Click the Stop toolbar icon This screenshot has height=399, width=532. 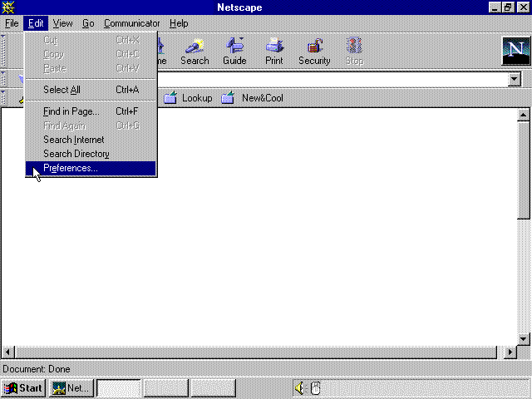coord(354,52)
